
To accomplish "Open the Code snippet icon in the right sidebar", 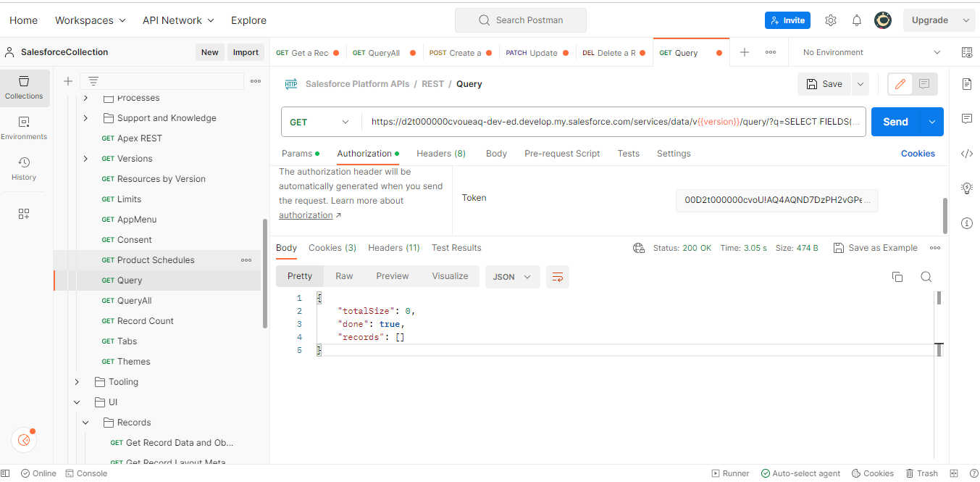I will (966, 153).
